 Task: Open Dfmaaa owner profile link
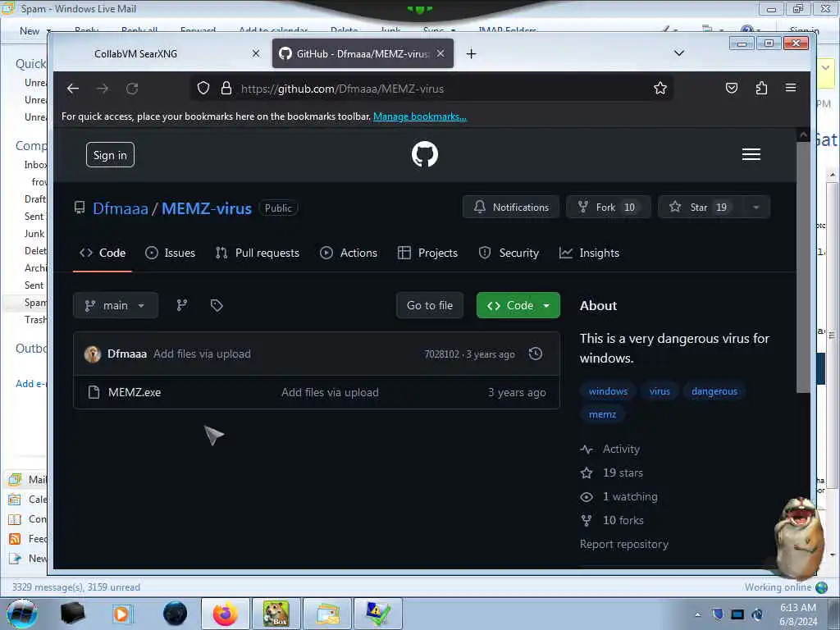click(x=120, y=208)
